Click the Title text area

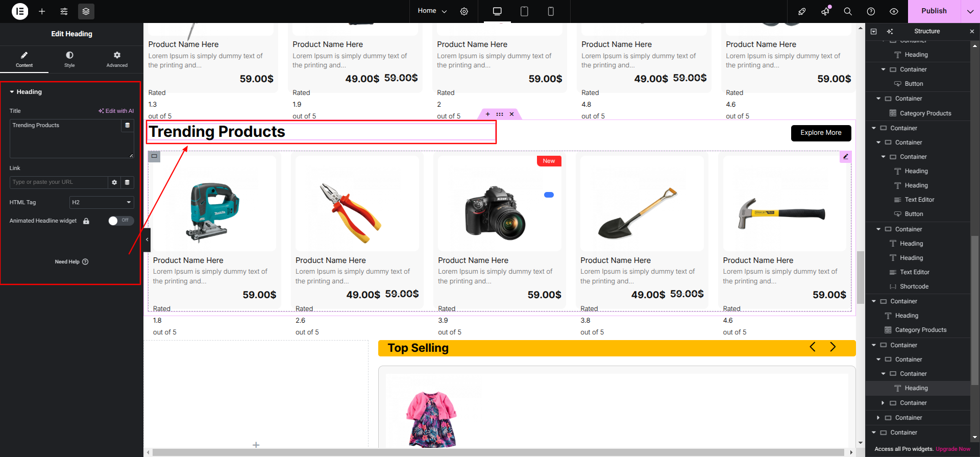coord(65,138)
